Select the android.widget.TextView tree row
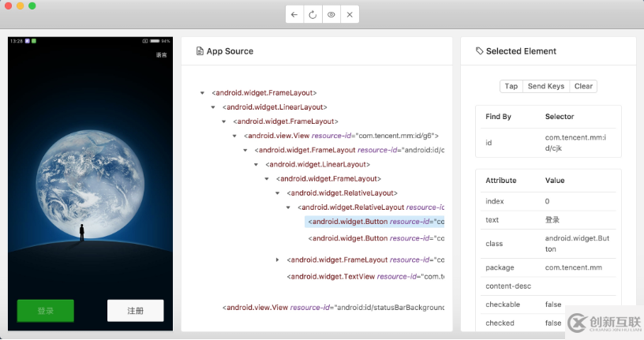This screenshot has height=340, width=644. pos(365,276)
